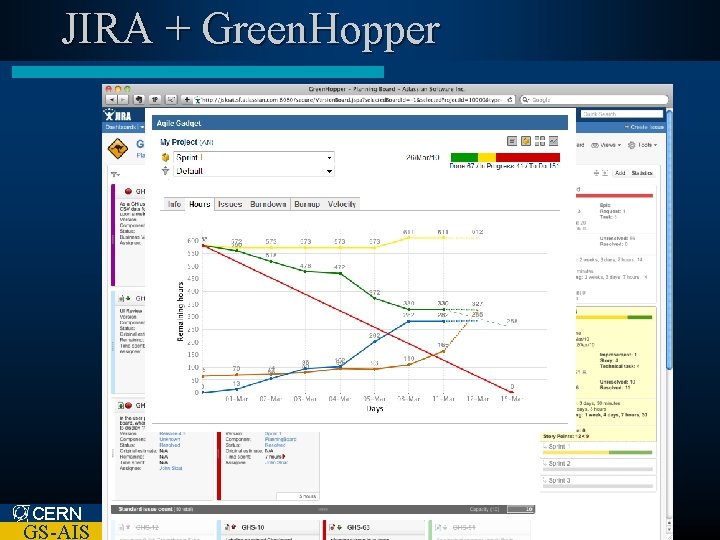
Task: Click the funnel icon beside Default selector
Action: [x=165, y=171]
